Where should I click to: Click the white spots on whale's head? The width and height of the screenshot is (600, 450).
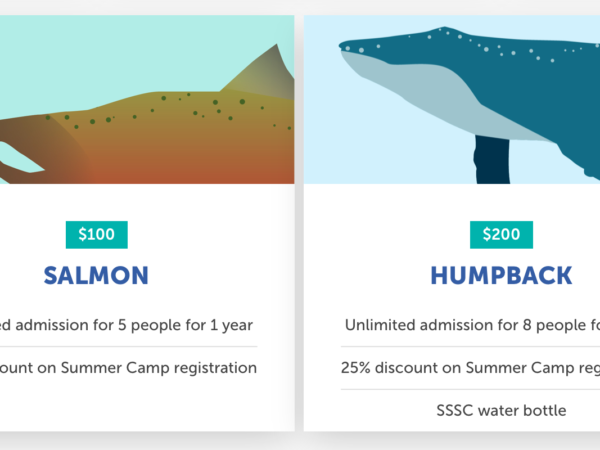[x=452, y=44]
